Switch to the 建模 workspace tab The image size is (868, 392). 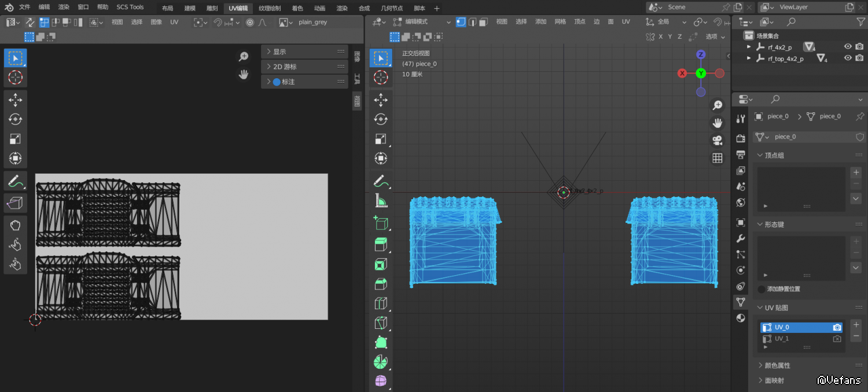click(190, 8)
